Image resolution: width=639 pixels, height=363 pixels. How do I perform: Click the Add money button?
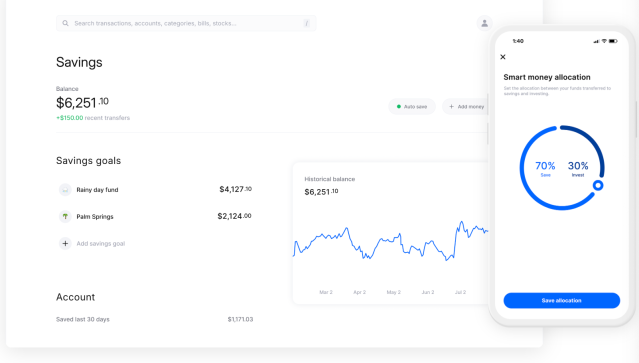click(x=465, y=107)
